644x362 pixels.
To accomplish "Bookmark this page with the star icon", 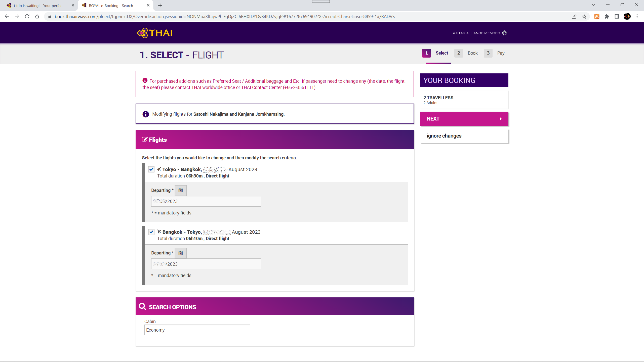I will coord(584,17).
